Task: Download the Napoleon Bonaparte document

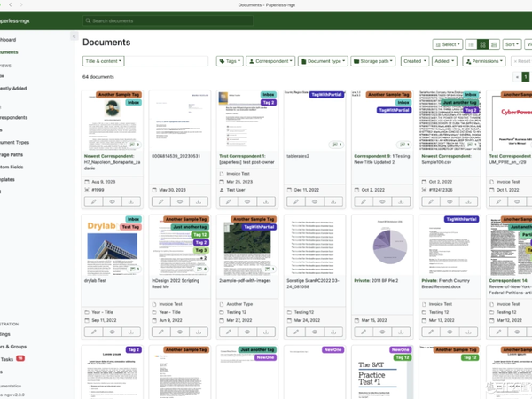Action: (130, 201)
